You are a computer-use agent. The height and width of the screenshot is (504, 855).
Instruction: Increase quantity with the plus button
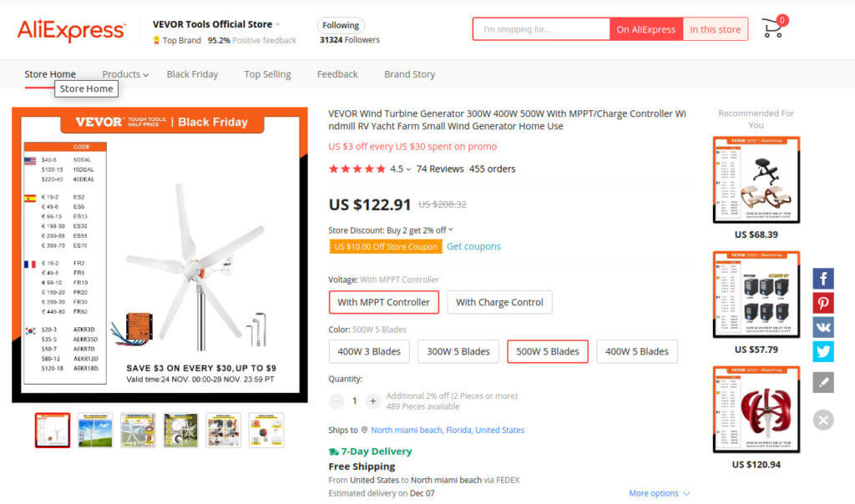(x=372, y=401)
